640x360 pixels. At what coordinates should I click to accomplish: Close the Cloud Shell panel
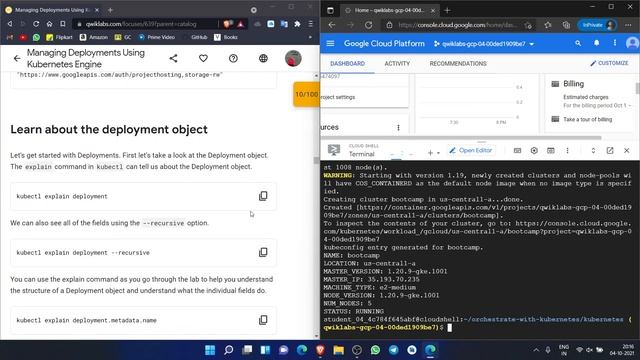pos(627,151)
